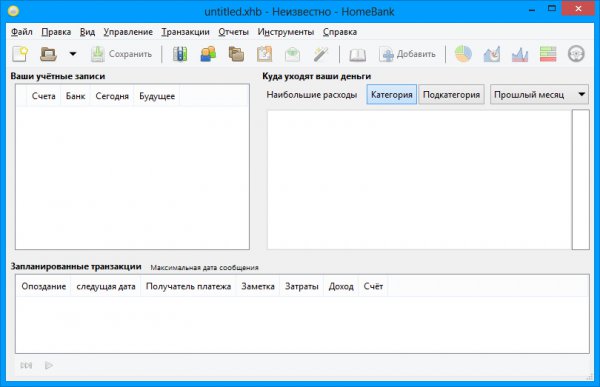
Task: Open the budget report bars icon
Action: pyautogui.click(x=548, y=54)
